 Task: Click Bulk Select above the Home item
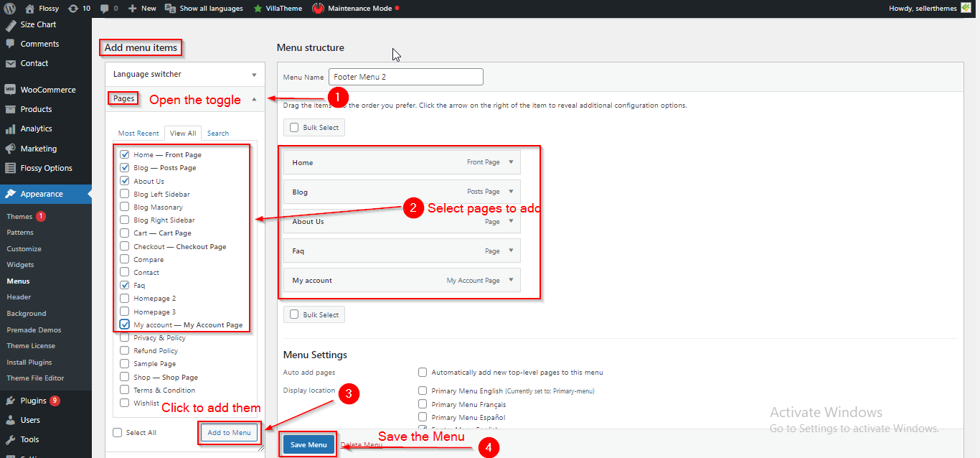pyautogui.click(x=314, y=128)
